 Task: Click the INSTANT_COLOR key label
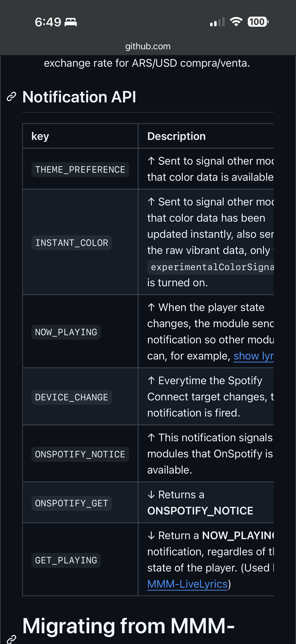(x=72, y=243)
